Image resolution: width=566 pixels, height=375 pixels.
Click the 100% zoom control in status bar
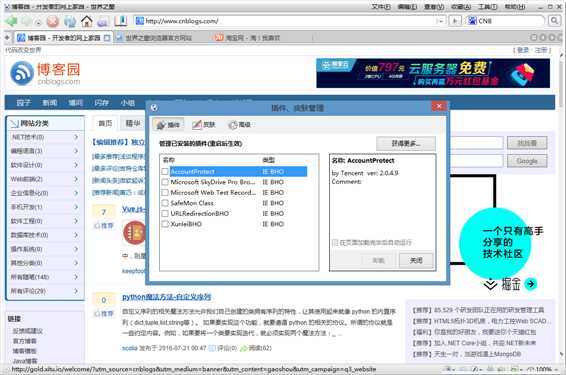click(x=543, y=369)
